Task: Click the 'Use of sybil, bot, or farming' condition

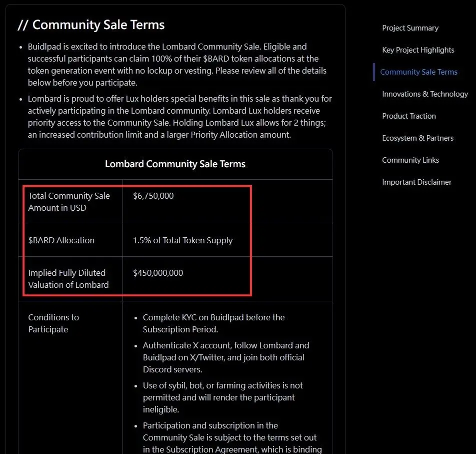Action: (x=223, y=397)
